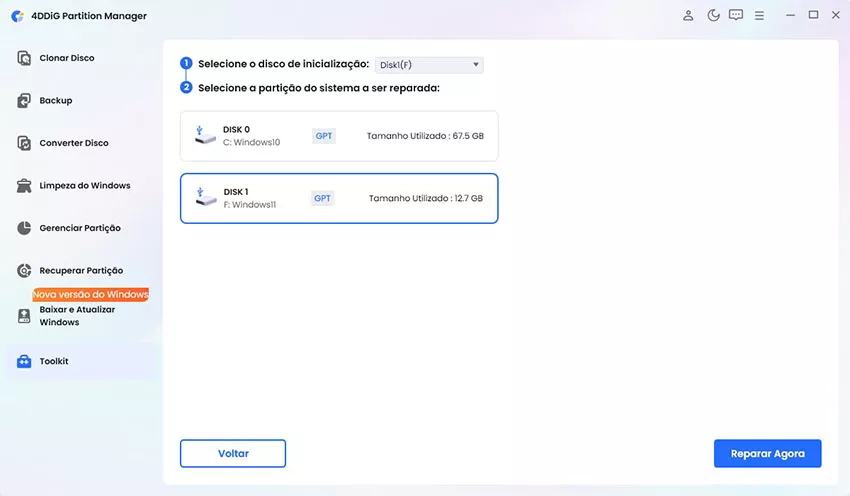
Task: Click the Reparar Agora button
Action: pos(768,453)
